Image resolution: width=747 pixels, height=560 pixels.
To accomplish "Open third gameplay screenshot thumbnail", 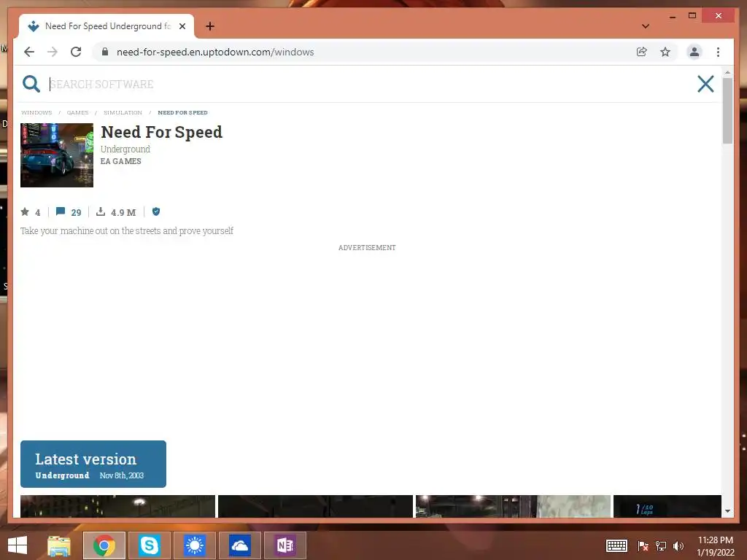I will tap(513, 506).
